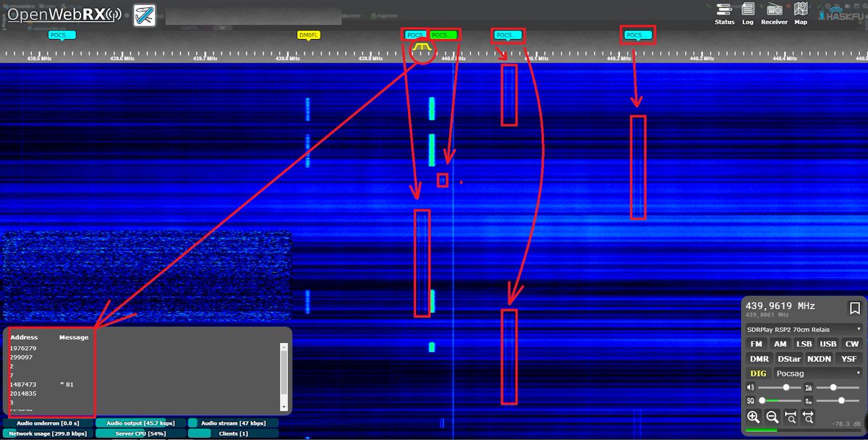Click the yellow demodulator passband envelope marker
Viewport: 868px width, 440px height.
422,47
